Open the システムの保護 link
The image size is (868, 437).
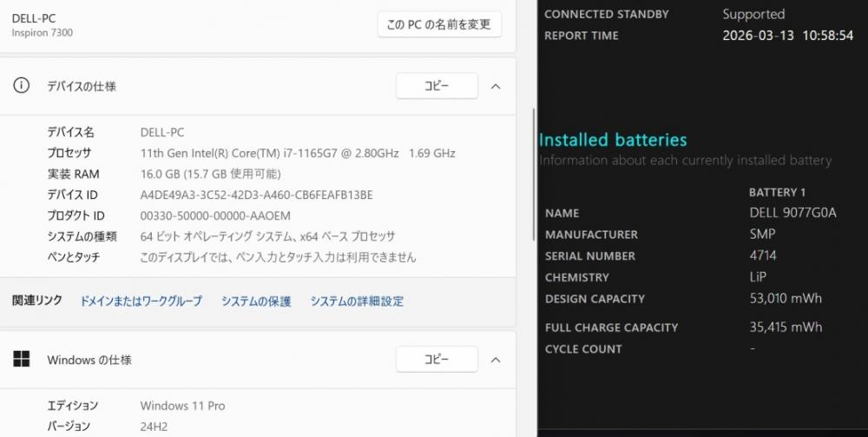(x=256, y=301)
